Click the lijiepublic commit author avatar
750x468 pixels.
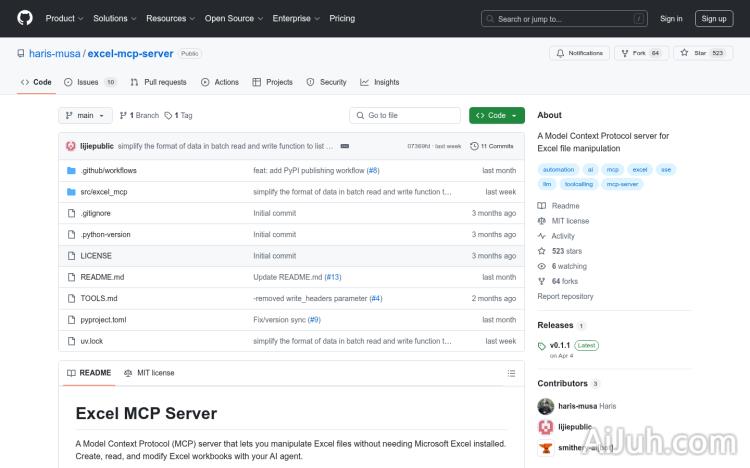71,146
